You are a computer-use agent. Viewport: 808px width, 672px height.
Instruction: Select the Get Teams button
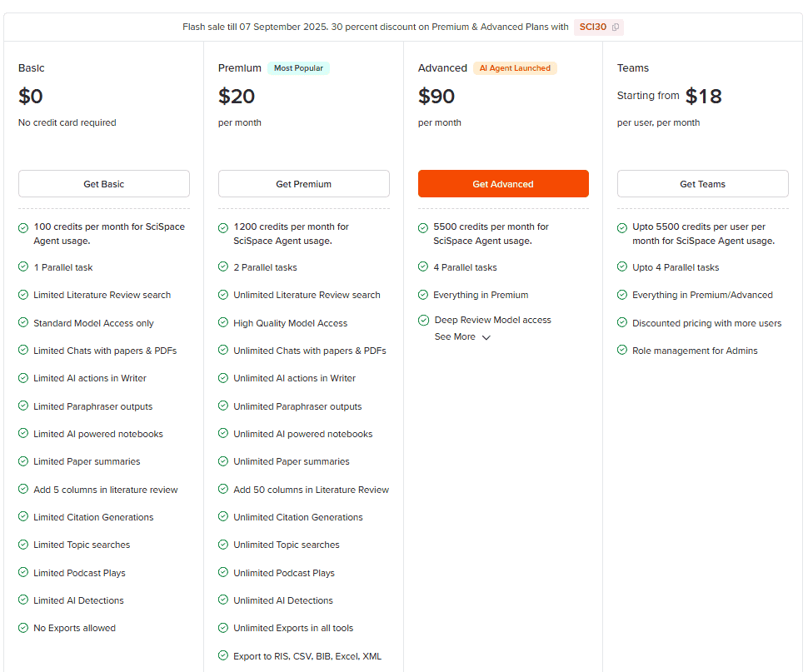pyautogui.click(x=702, y=184)
